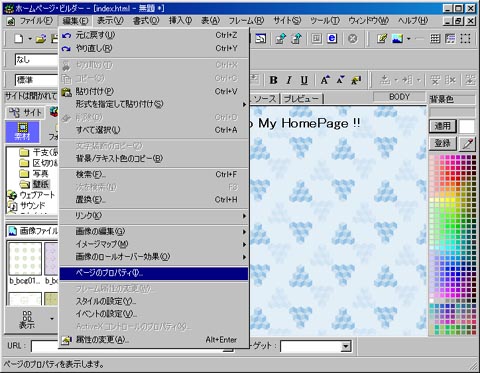Choose イベントの設定 menu item
Viewport: 480px width, 373px height.
click(154, 314)
